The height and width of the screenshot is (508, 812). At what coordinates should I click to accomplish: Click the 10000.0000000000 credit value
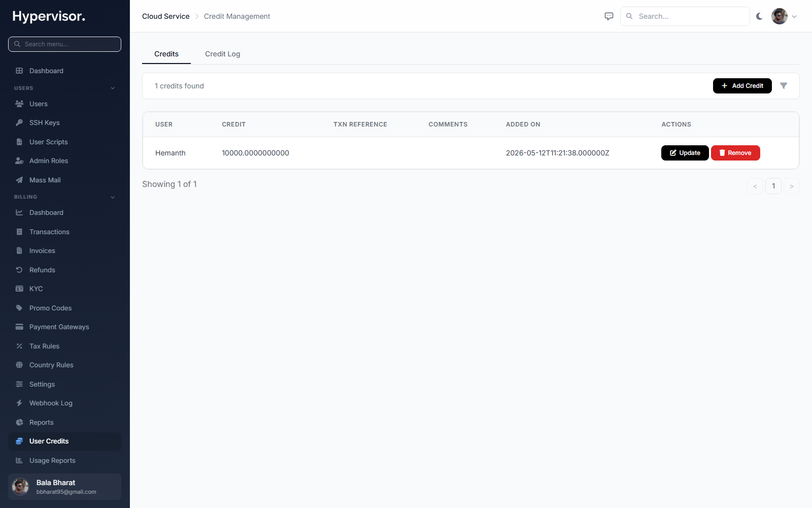tap(255, 153)
